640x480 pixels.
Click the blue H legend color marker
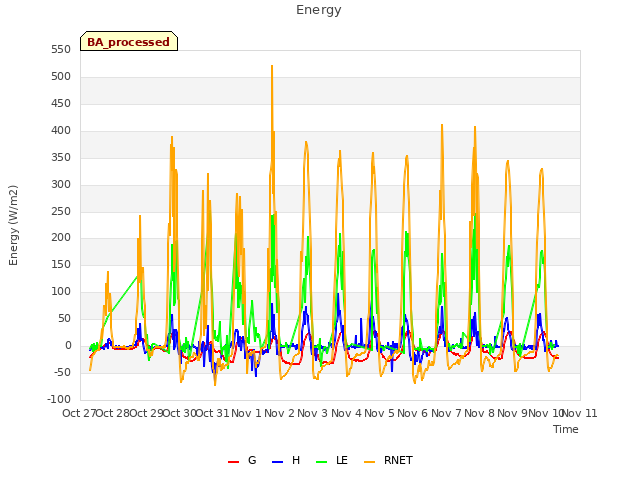[277, 462]
